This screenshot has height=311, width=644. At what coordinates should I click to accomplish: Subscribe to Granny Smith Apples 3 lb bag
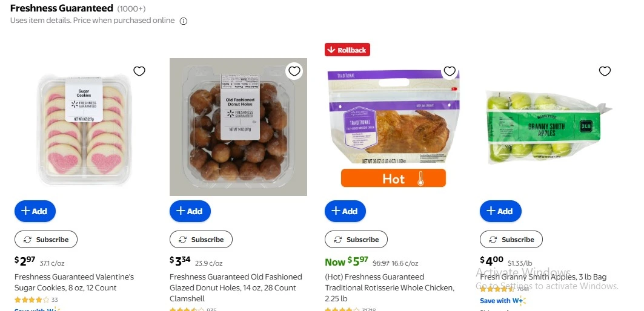(x=511, y=240)
